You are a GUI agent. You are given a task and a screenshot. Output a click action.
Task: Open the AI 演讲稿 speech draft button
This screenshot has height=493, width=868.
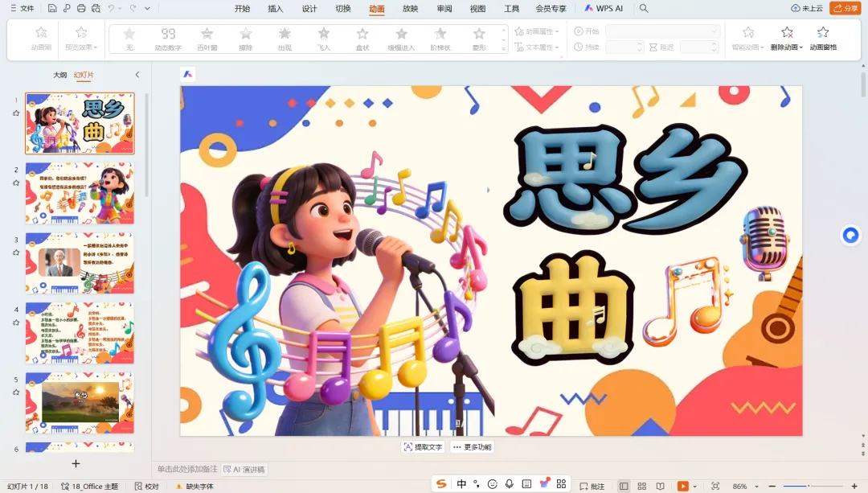point(244,469)
